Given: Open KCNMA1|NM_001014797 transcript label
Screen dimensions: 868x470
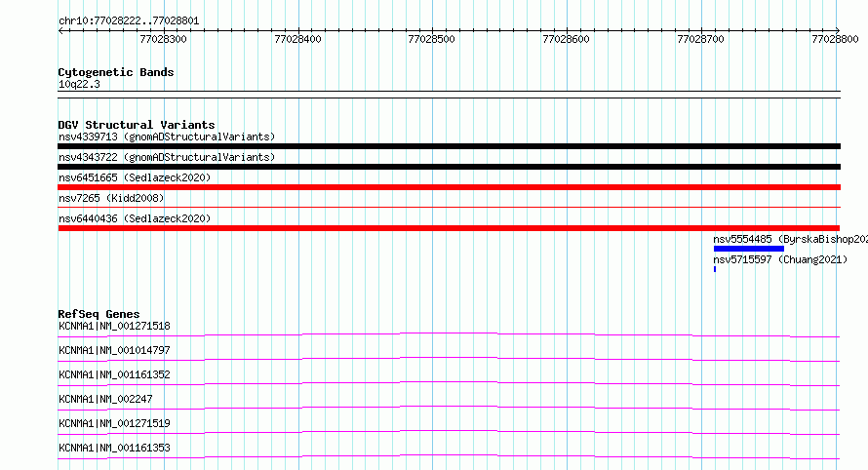Looking at the screenshot, I should pyautogui.click(x=114, y=350).
